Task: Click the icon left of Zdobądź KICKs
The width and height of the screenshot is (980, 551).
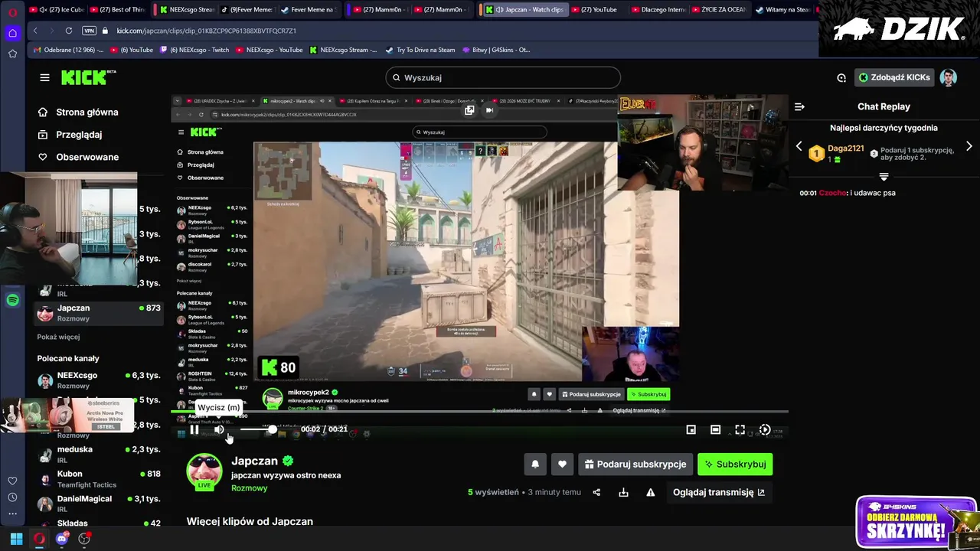Action: click(x=841, y=77)
